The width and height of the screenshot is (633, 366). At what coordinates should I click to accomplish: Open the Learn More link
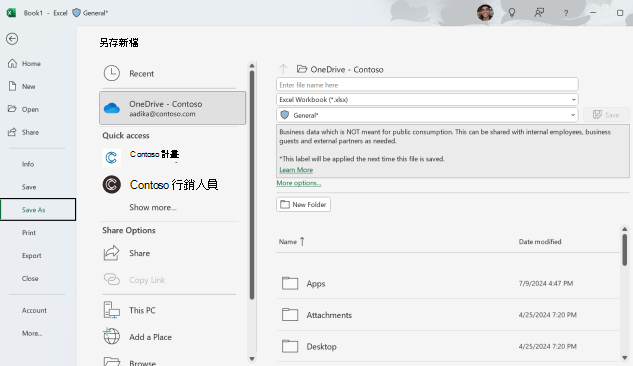296,170
